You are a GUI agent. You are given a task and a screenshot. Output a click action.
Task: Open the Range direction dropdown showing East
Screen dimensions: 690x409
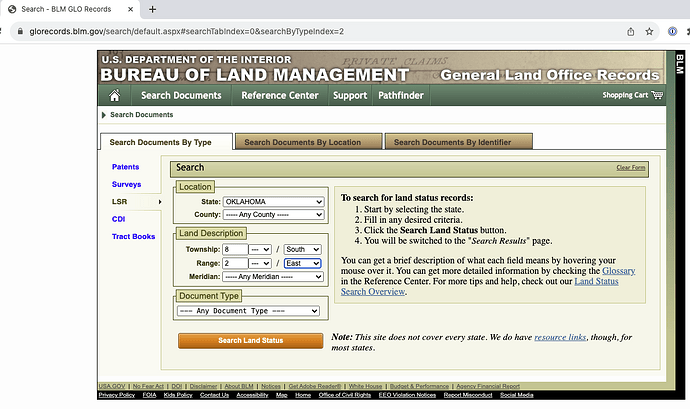point(302,263)
